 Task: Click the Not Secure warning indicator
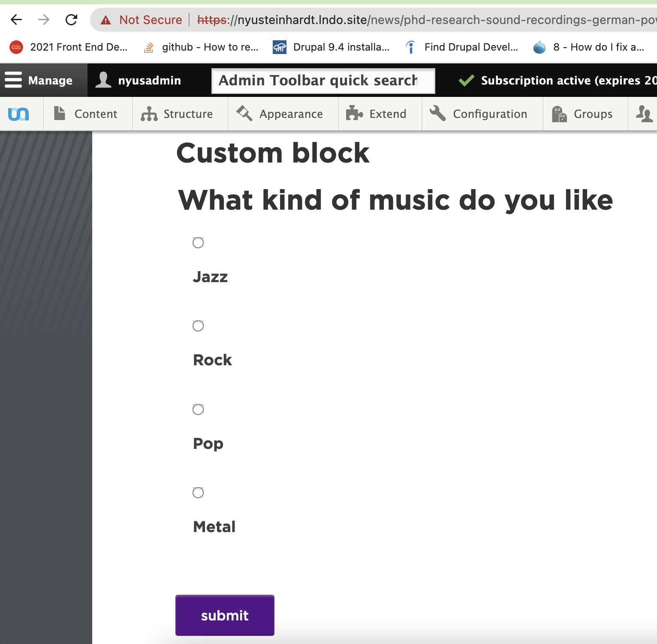pyautogui.click(x=141, y=20)
